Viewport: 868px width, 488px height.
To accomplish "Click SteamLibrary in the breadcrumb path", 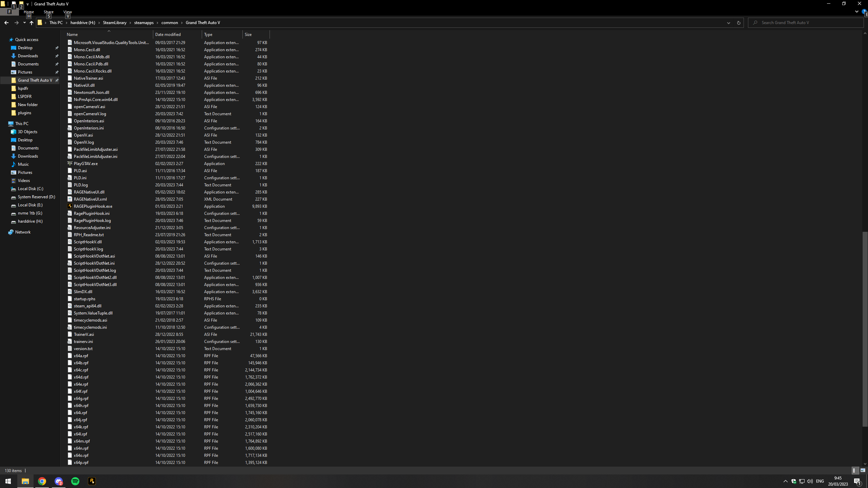I will click(x=115, y=23).
